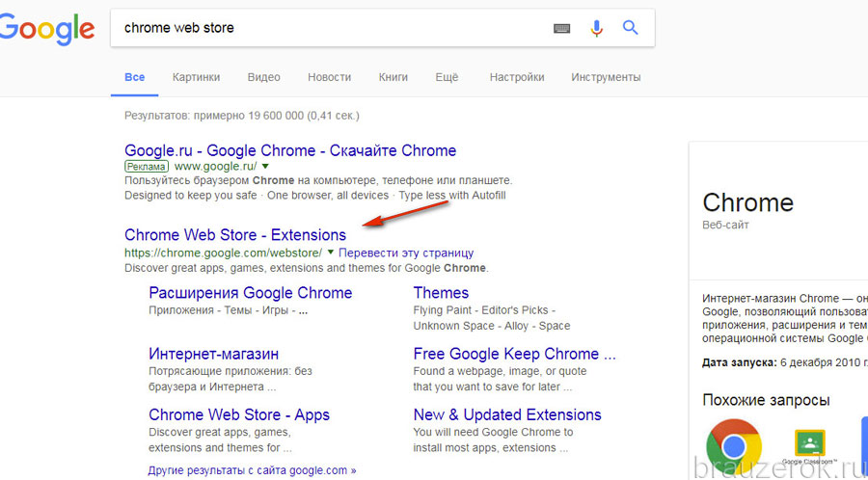The width and height of the screenshot is (868, 480).
Task: Click the Веб-сайт subtitle in panel
Action: (x=725, y=226)
